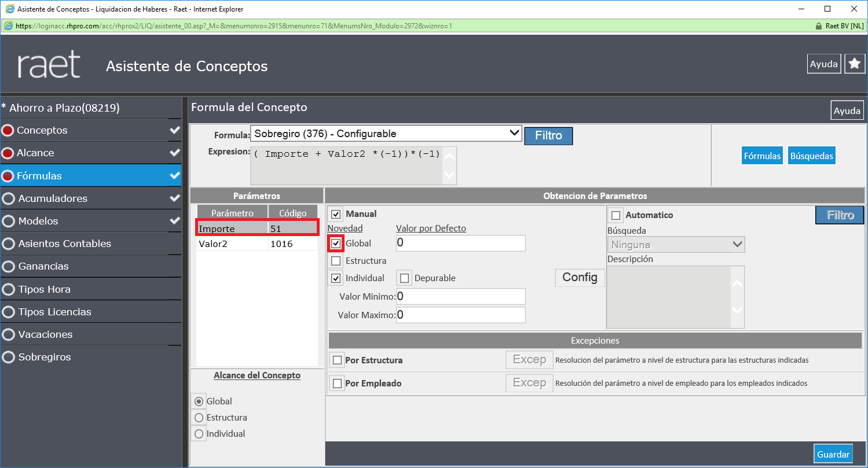Viewport: 868px width, 468px height.
Task: Switch to the Modelos step
Action: tap(91, 221)
